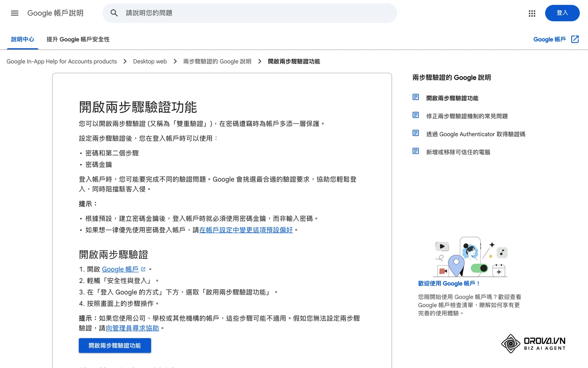
Task: Open the Desktop web breadcrumb
Action: (x=150, y=61)
